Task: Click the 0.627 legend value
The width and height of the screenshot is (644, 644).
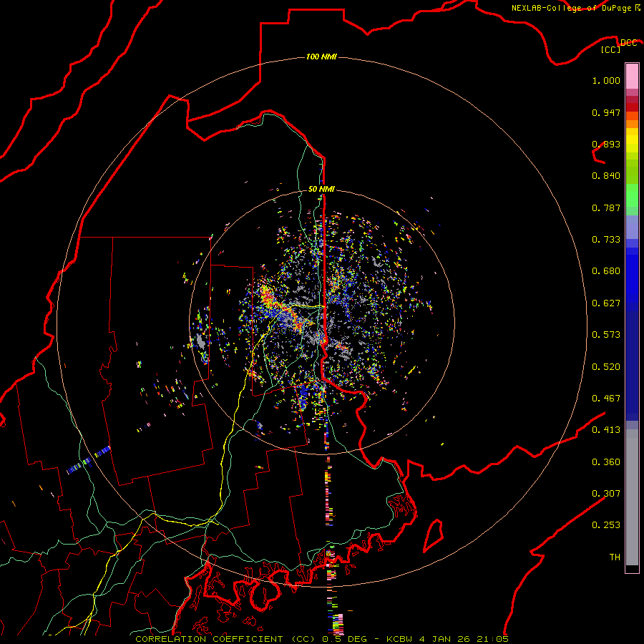Action: point(606,303)
